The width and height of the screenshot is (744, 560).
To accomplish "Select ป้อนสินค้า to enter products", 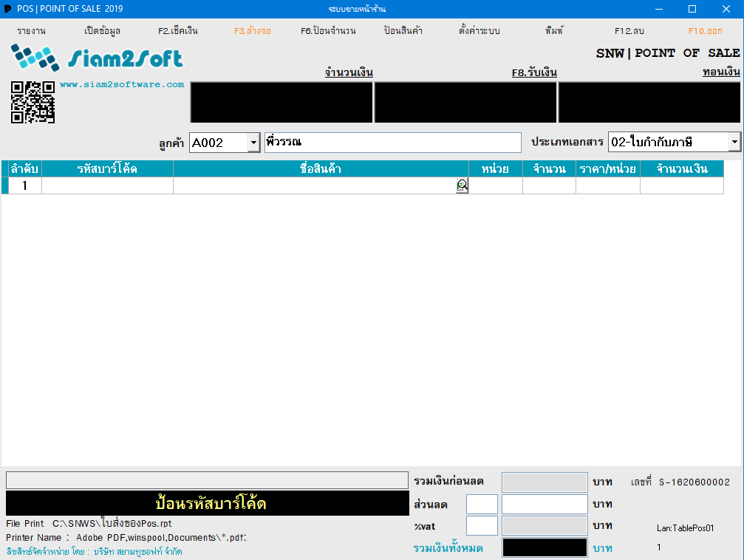I will [403, 30].
